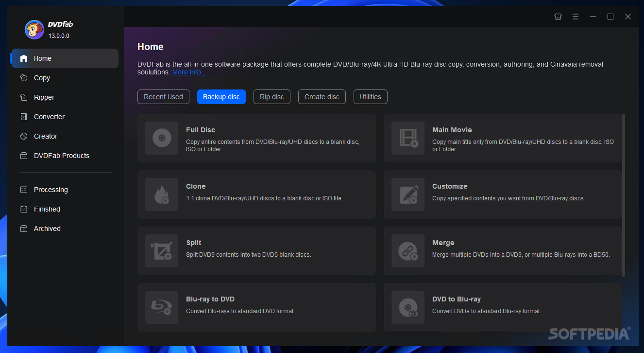This screenshot has width=644, height=353.
Task: Open the Create disc tab
Action: (x=322, y=97)
